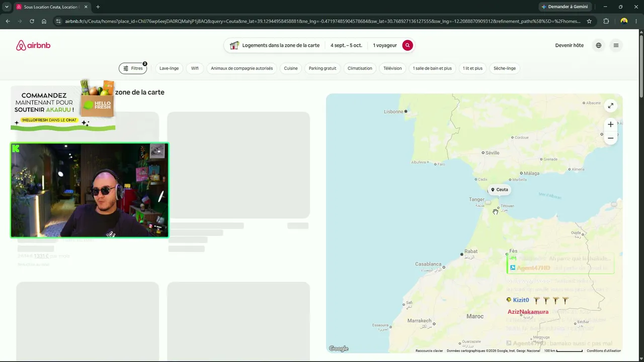Open the hamburger account menu
Viewport: 644px width, 362px height.
[616, 45]
